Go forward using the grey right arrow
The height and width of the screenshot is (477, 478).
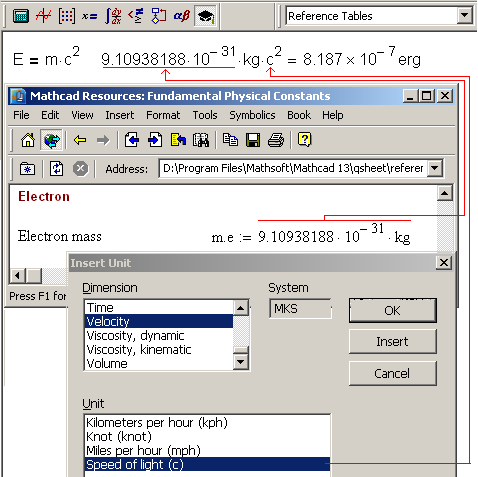coord(103,140)
